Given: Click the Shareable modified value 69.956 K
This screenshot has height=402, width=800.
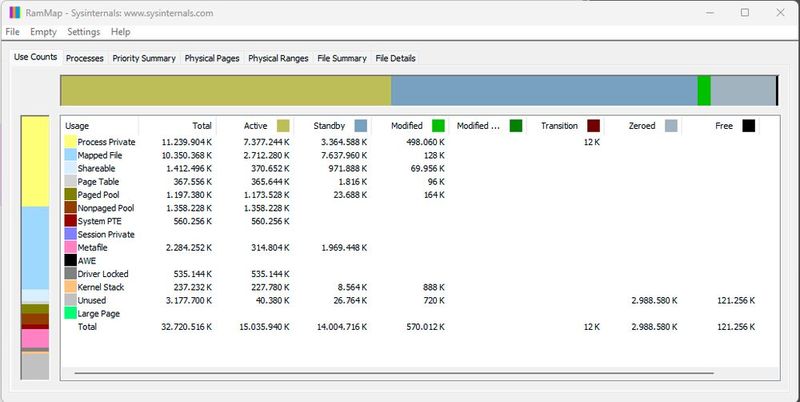Looking at the screenshot, I should [x=428, y=168].
